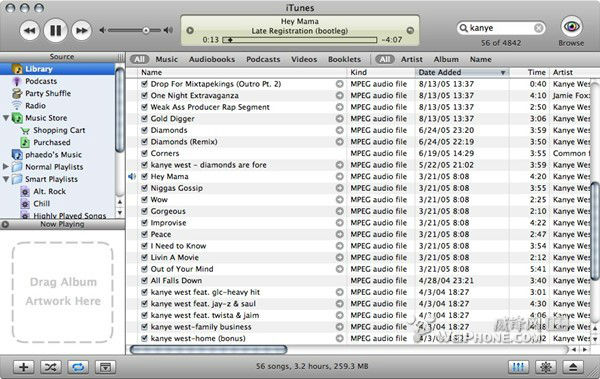Viewport: 600px width, 379px height.
Task: Click the arrow button beside Gold Digger
Action: pos(339,119)
